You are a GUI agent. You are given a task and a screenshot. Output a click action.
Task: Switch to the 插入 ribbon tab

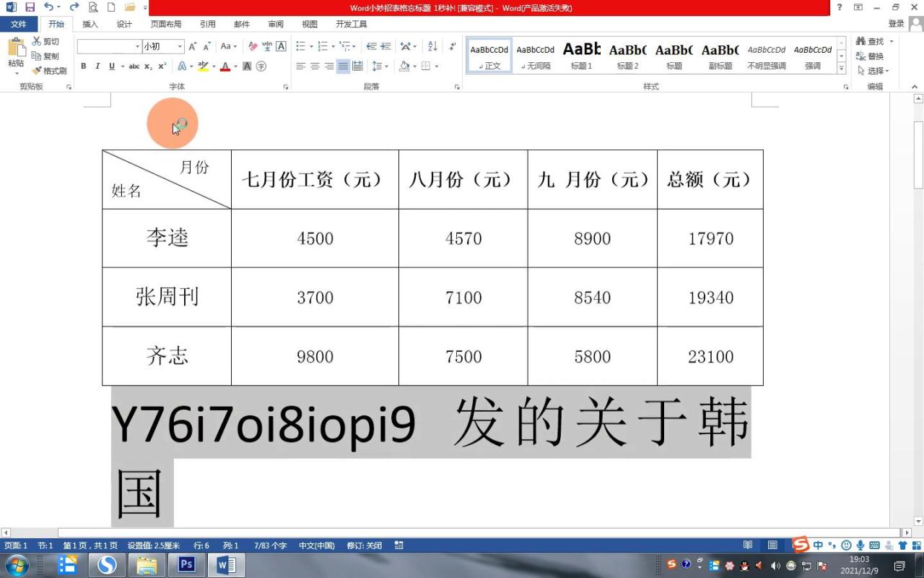click(x=90, y=24)
